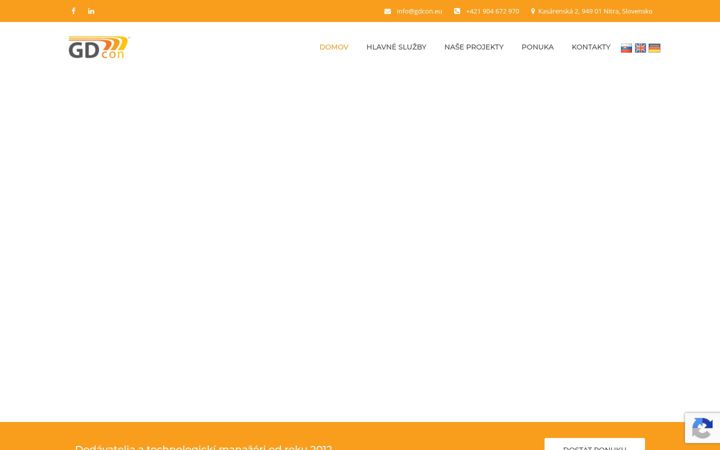Open the LinkedIn profile icon

(x=91, y=11)
